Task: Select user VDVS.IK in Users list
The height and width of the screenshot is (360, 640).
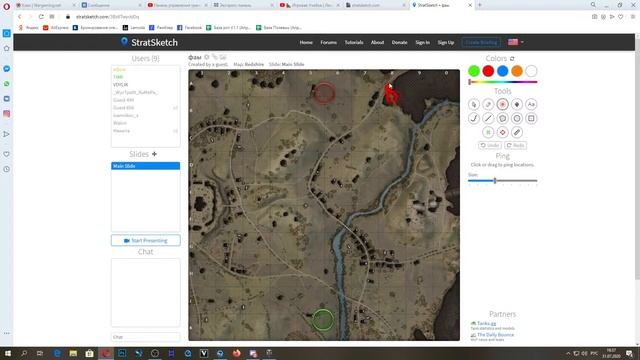Action: point(120,84)
